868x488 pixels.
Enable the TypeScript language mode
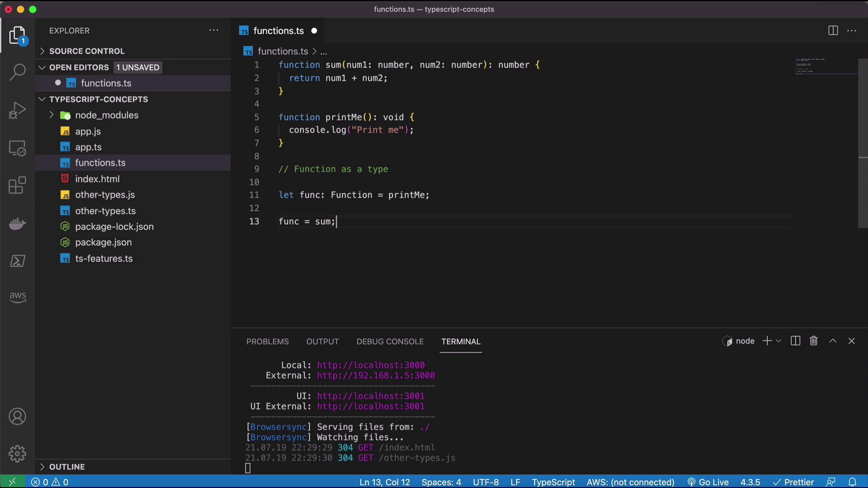click(553, 482)
